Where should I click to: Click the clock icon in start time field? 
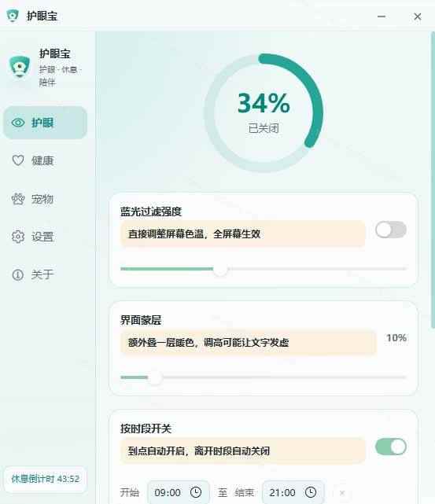pos(196,492)
